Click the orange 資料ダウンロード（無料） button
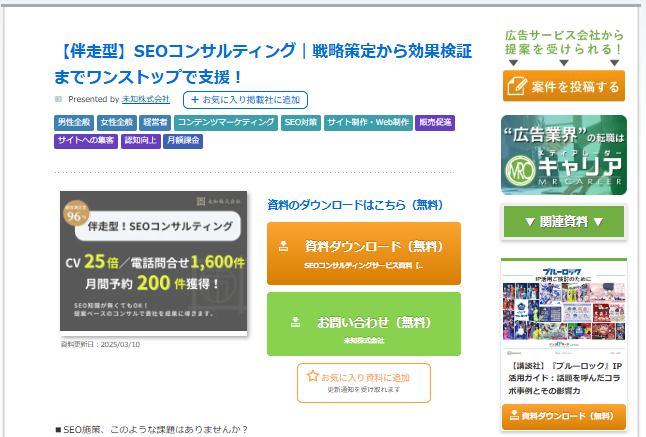Viewport: 646px width, 437px height. pyautogui.click(x=364, y=253)
